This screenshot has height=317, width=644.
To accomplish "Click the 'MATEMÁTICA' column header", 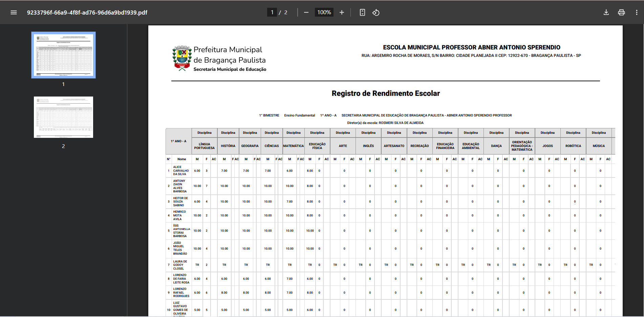I will pos(294,146).
